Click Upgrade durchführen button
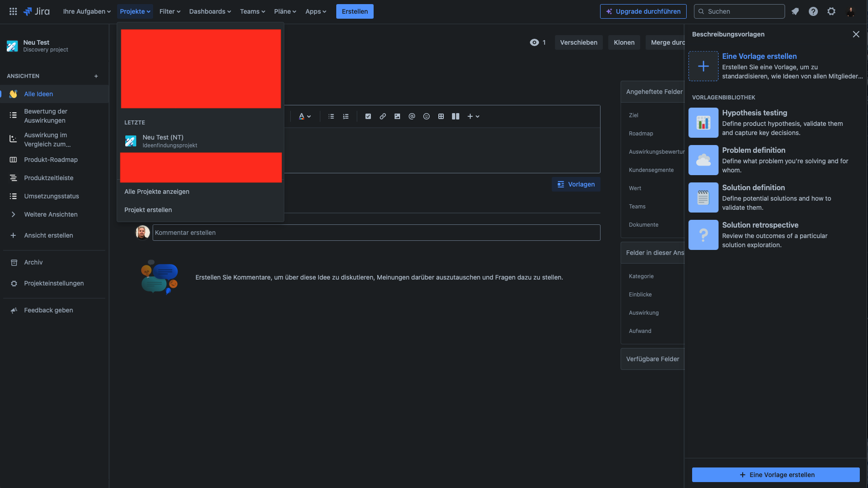The height and width of the screenshot is (488, 868). (x=643, y=11)
